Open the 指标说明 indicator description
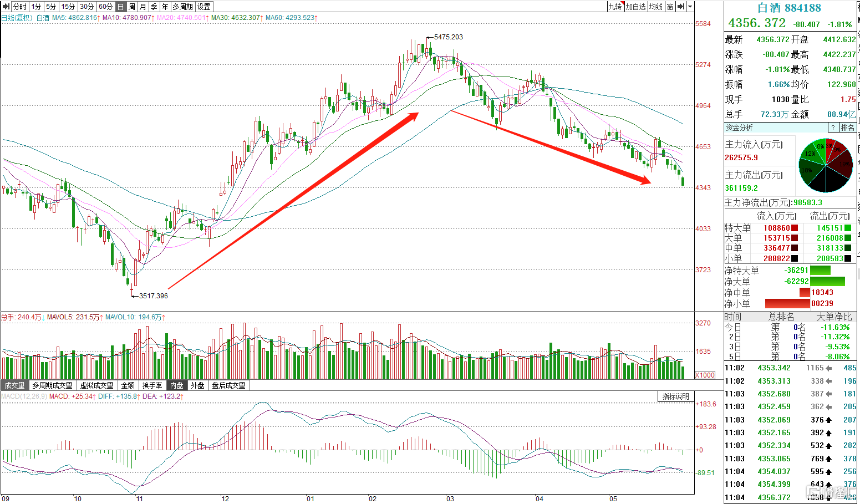The image size is (860, 504). 676,396
